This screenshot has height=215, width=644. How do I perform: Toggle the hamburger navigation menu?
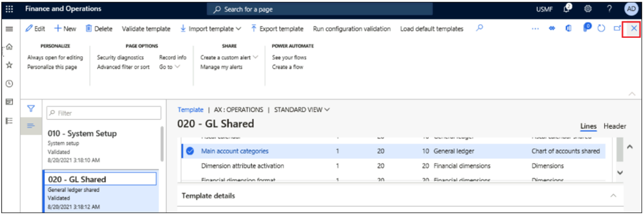[9, 29]
